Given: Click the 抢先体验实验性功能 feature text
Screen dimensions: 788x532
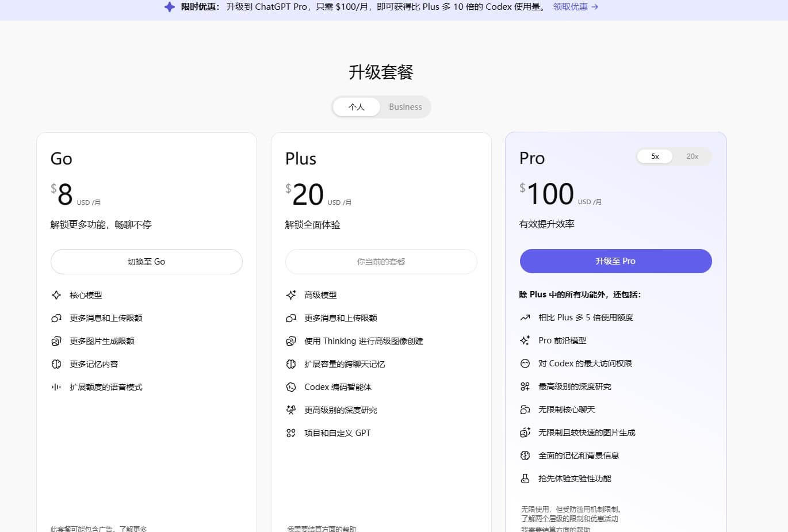Looking at the screenshot, I should click(x=575, y=479).
